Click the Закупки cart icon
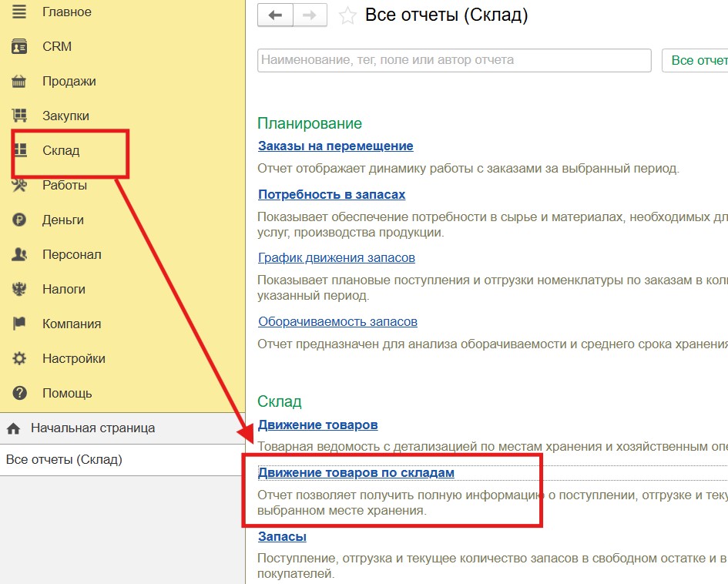728x584 pixels. 19,116
